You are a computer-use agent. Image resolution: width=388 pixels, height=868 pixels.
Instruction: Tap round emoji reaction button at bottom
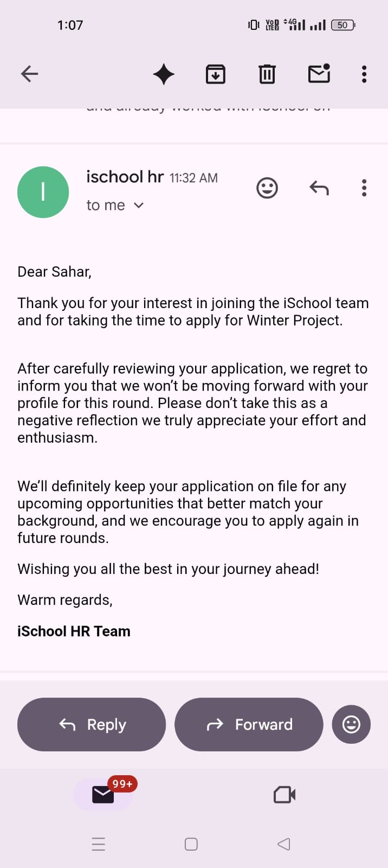point(351,724)
